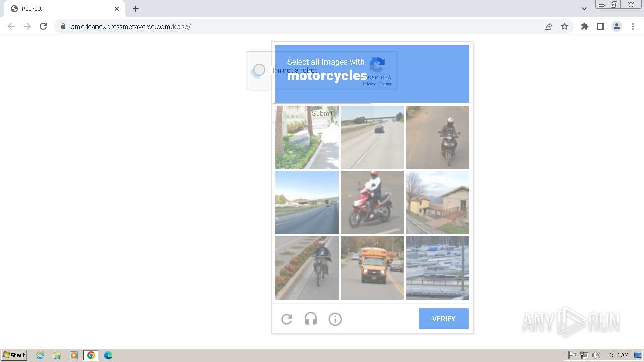Open the volume speaker tray icon
The height and width of the screenshot is (362, 644).
pos(596,355)
